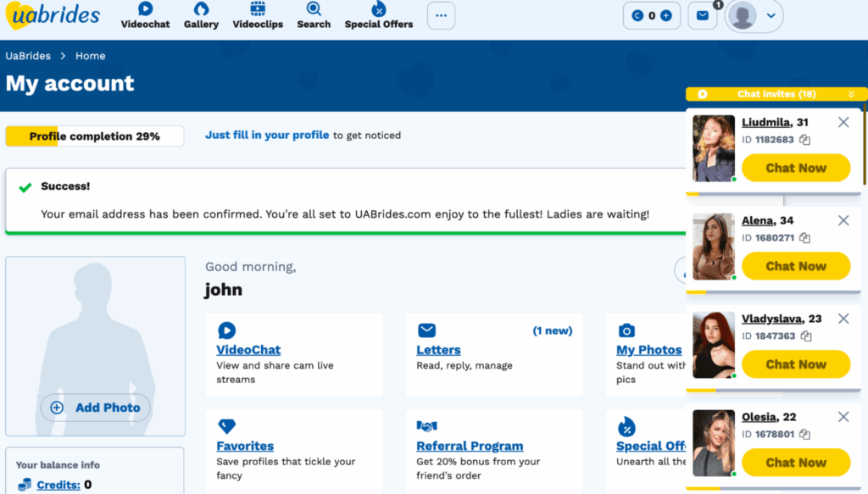This screenshot has width=868, height=494.
Task: Close Vladyslava's chat invitation
Action: coord(843,319)
